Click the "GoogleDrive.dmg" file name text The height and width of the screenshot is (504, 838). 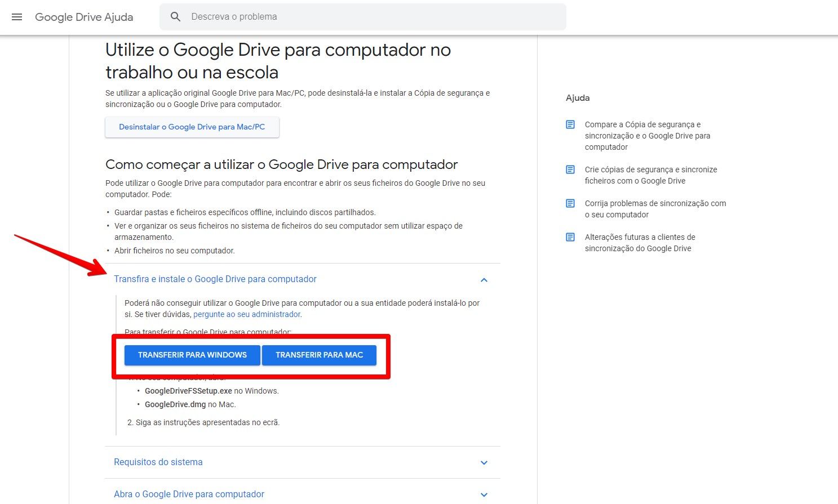175,404
